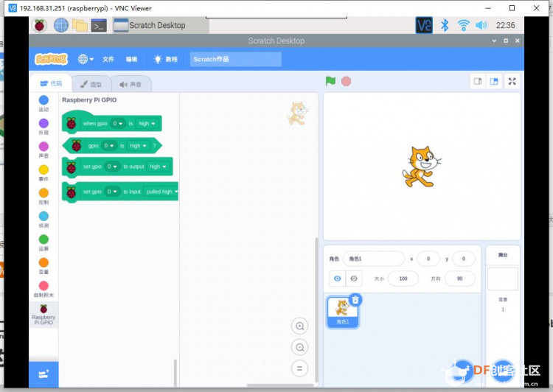Open the terminal icon in taskbar
Image resolution: width=553 pixels, height=392 pixels.
pyautogui.click(x=99, y=25)
